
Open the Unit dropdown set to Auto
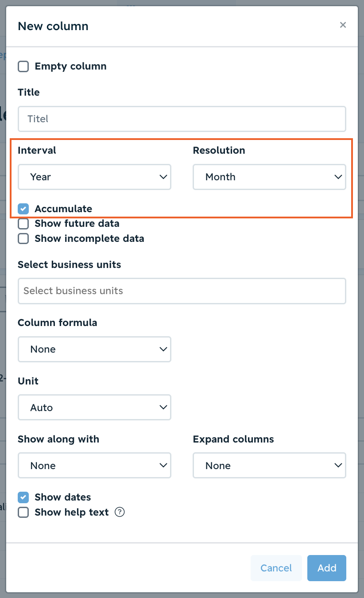click(94, 408)
